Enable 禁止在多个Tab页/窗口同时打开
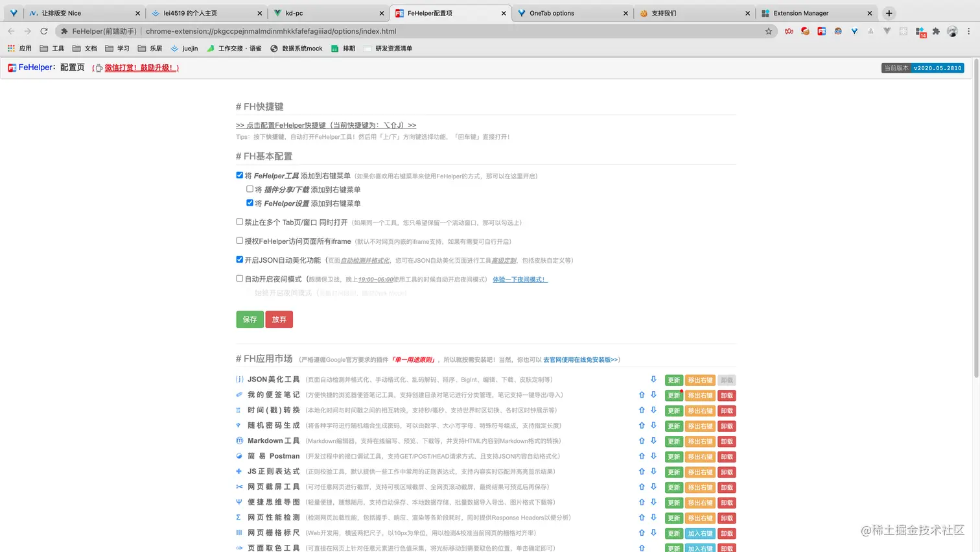Viewport: 980px width, 552px height. point(240,222)
